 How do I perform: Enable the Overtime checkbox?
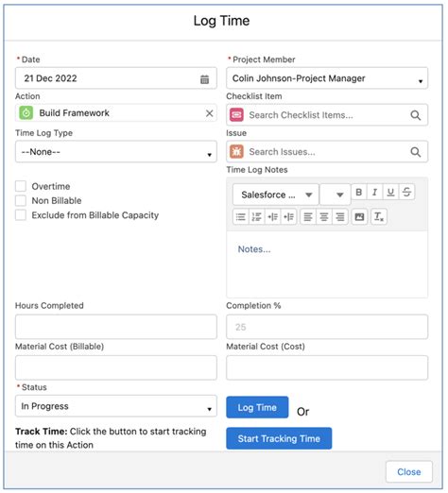pos(21,186)
